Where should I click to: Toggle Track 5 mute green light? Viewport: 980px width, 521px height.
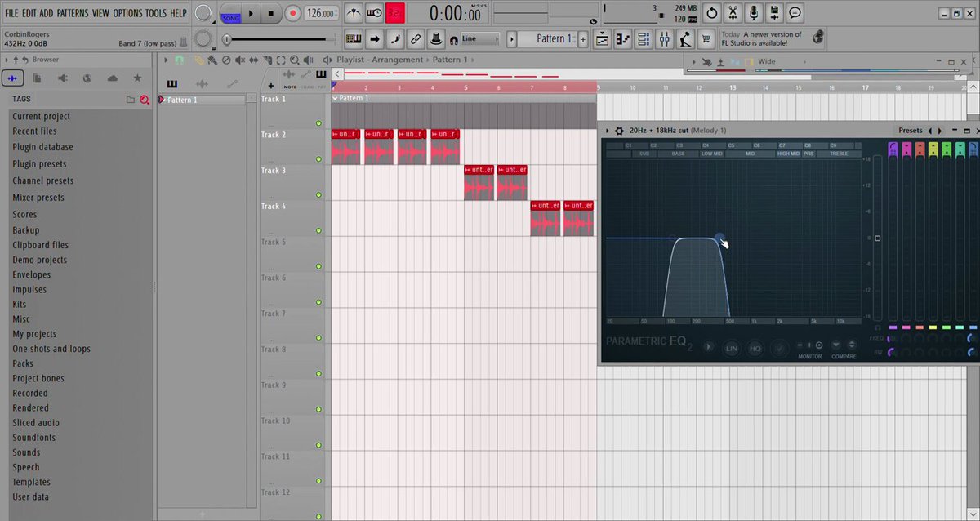(318, 266)
